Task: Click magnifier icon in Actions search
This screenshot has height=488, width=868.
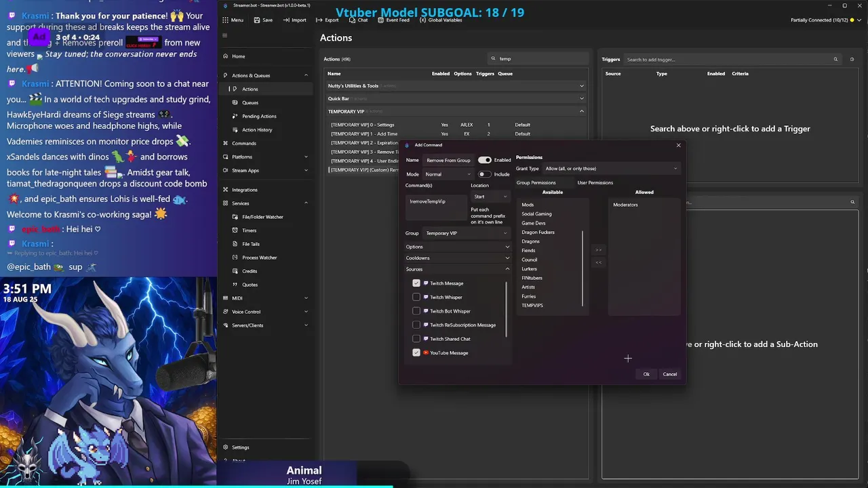Action: [x=494, y=59]
